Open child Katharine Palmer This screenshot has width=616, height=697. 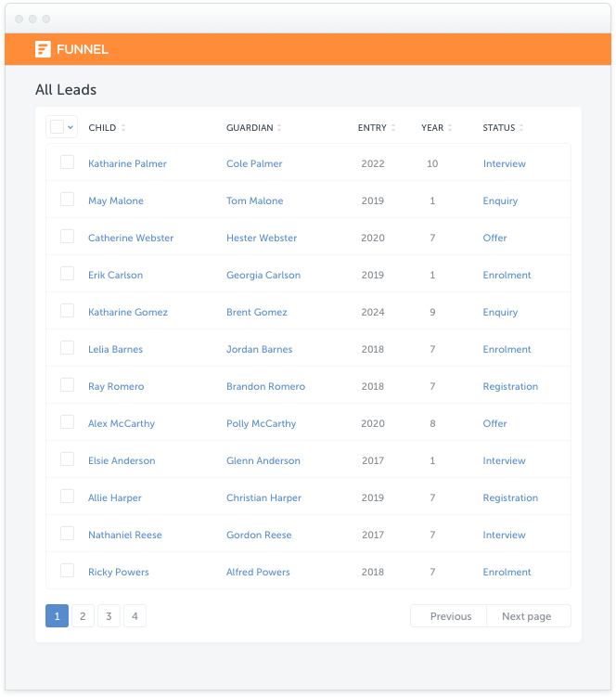[x=127, y=163]
